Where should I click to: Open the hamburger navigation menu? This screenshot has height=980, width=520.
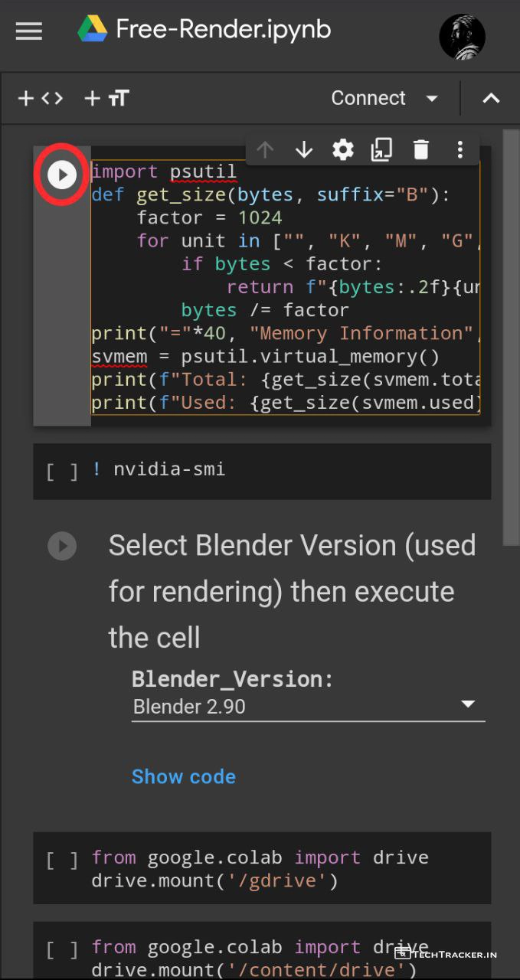(29, 31)
